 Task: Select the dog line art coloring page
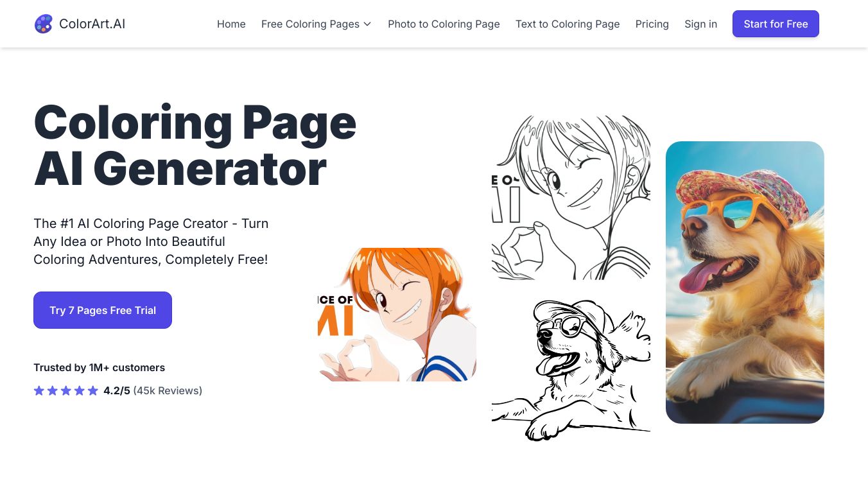[x=571, y=370]
